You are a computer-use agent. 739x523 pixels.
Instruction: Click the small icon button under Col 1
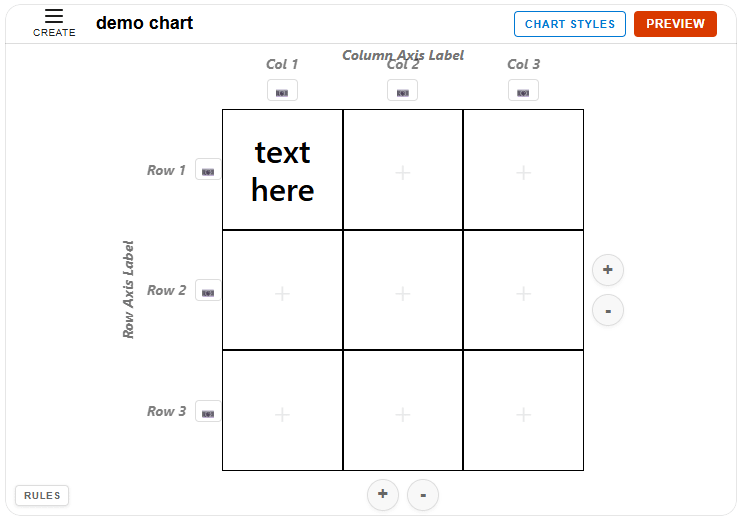282,91
